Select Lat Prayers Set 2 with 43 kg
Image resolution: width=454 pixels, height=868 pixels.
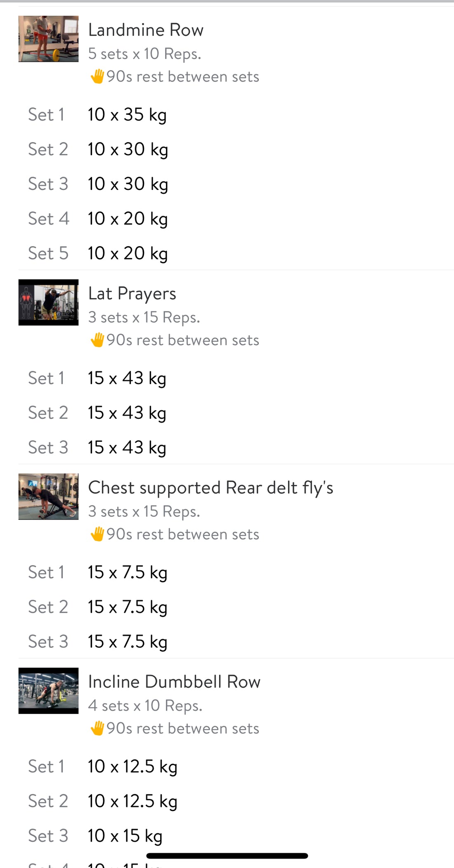pos(127,413)
